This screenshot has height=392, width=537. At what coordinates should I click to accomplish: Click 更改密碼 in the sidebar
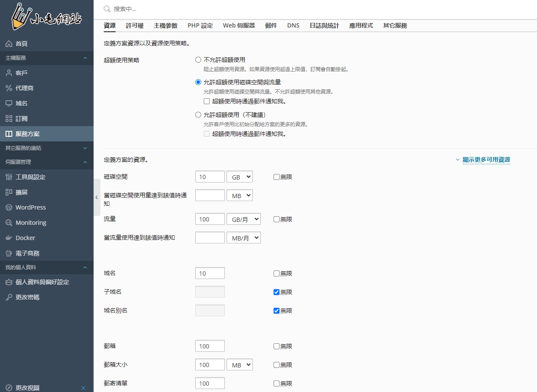[x=28, y=298]
